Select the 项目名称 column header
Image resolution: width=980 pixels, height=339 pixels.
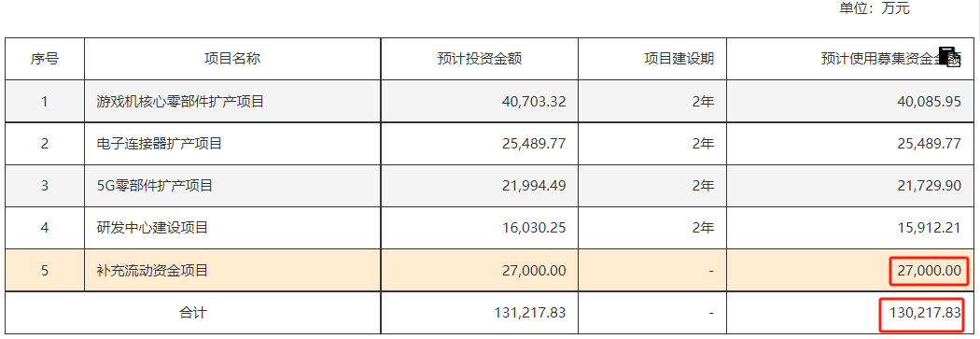232,59
